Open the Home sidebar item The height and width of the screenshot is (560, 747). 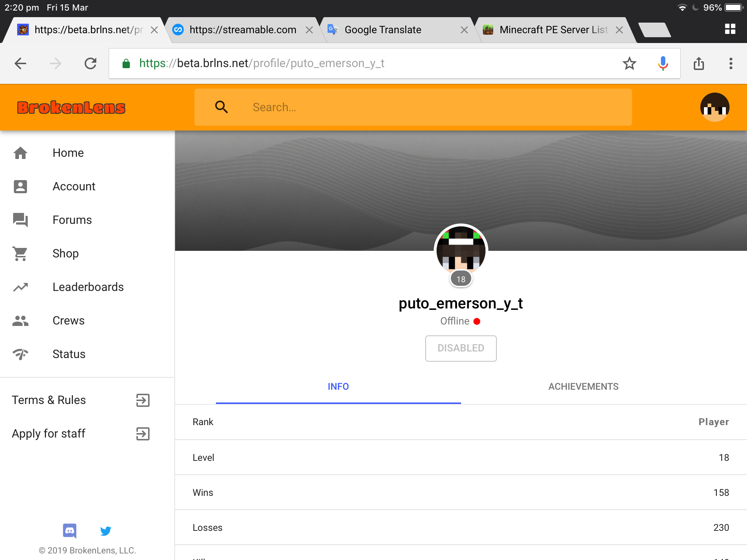(87, 153)
